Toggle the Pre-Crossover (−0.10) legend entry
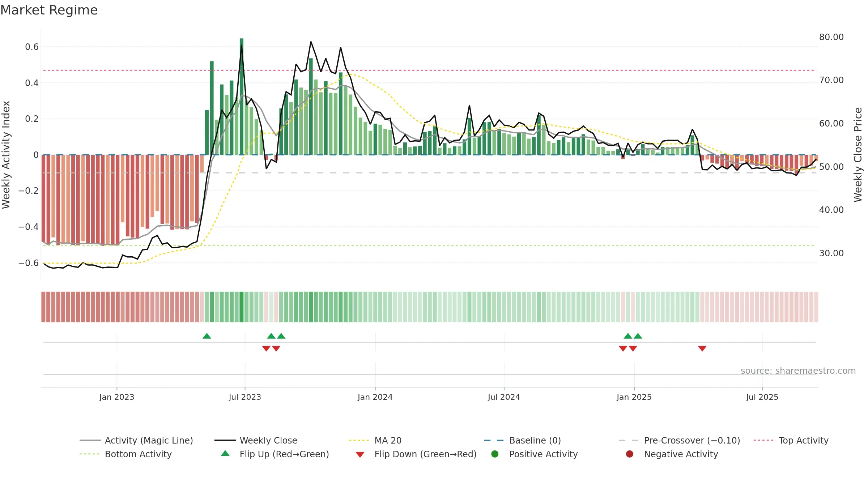Viewport: 868px width, 488px height. (x=679, y=440)
